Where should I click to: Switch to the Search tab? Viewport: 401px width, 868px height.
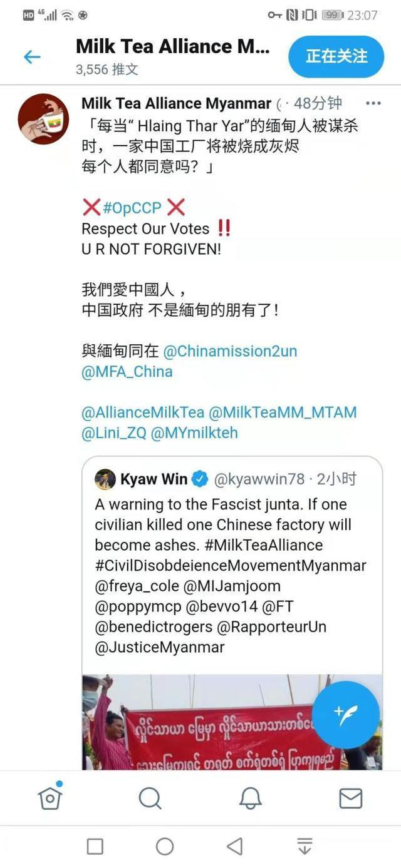click(x=150, y=798)
